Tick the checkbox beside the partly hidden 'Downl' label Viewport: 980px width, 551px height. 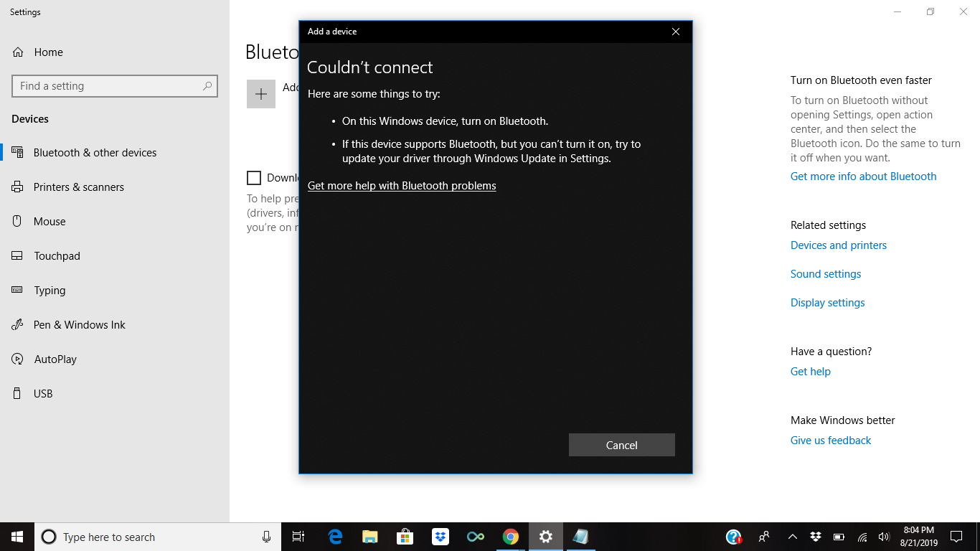(x=254, y=178)
